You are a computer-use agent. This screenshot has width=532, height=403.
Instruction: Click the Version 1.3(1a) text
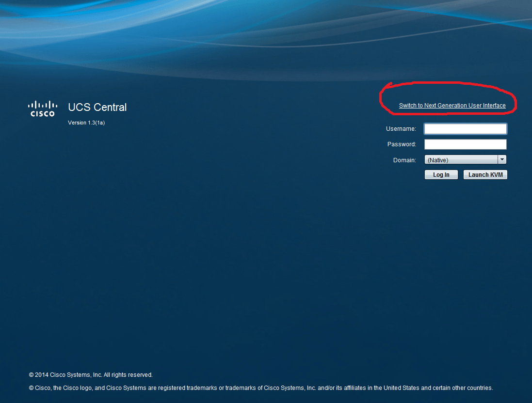click(x=86, y=123)
